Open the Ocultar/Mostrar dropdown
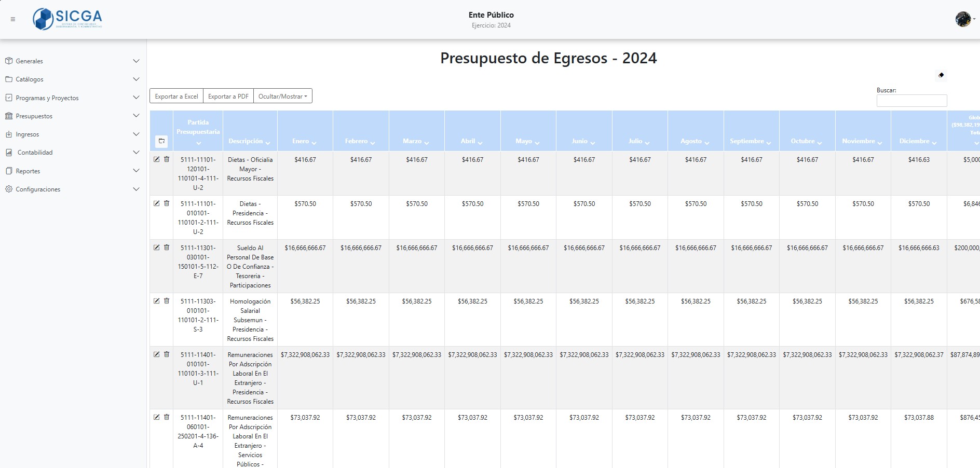The image size is (980, 468). [282, 97]
